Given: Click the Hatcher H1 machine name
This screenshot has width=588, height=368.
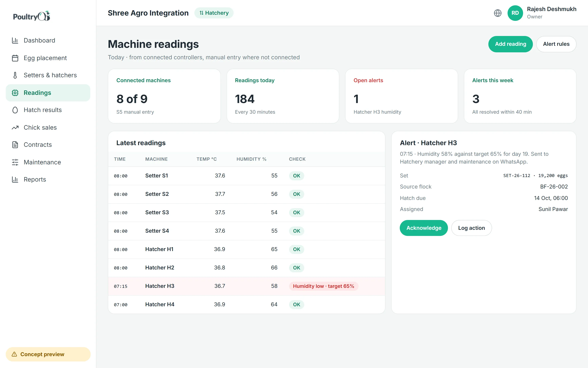Looking at the screenshot, I should (159, 249).
